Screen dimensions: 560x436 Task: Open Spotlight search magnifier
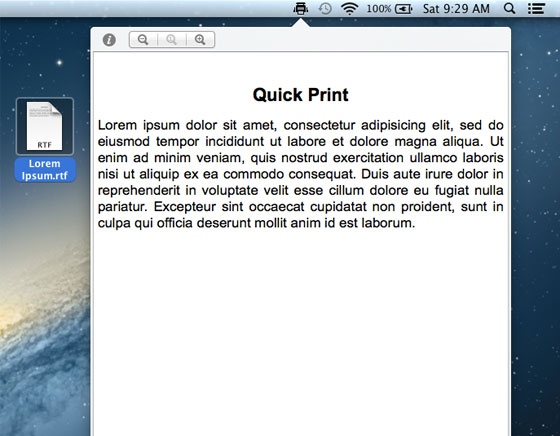[509, 8]
